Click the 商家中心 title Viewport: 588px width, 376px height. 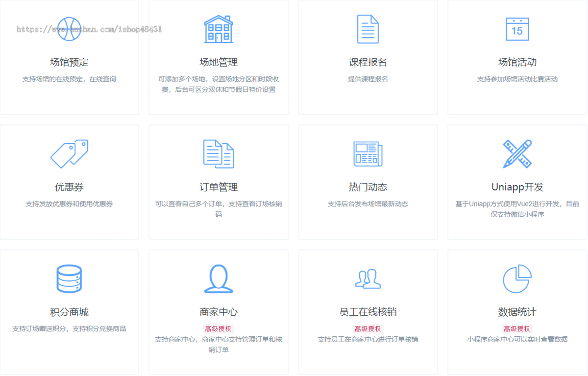tap(219, 312)
